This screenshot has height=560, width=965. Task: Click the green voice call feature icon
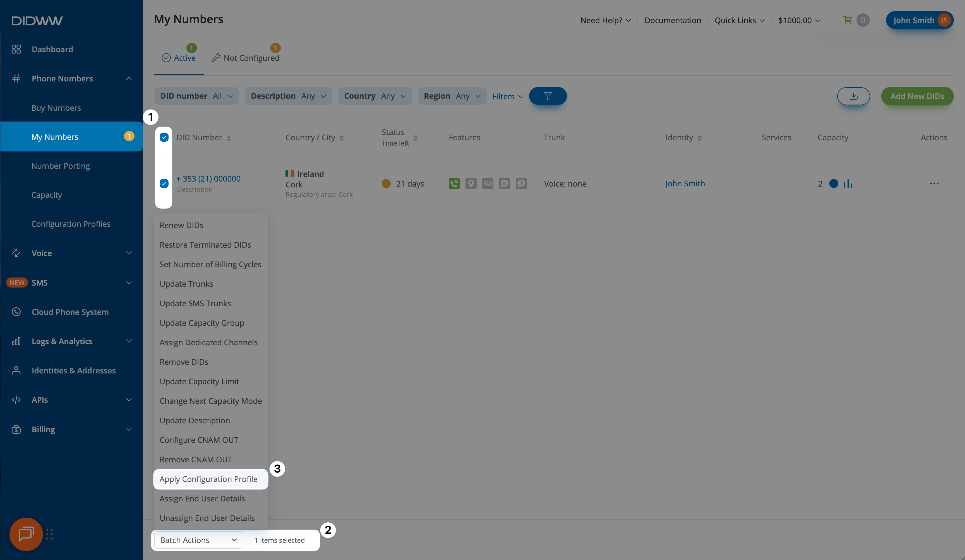(454, 183)
